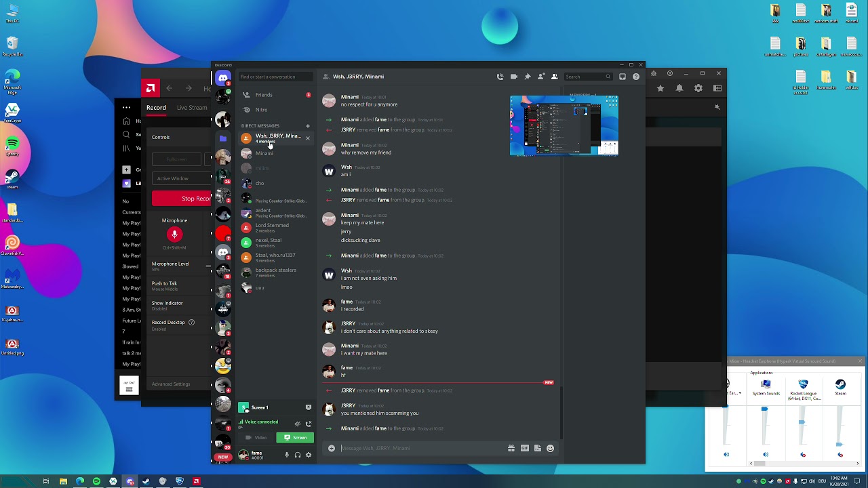This screenshot has height=488, width=868.
Task: Show help for Record Desktop
Action: (191, 323)
